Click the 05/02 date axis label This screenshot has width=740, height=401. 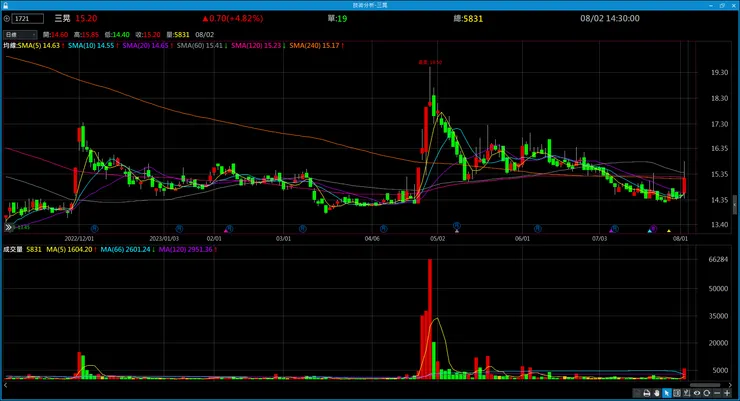tap(437, 238)
